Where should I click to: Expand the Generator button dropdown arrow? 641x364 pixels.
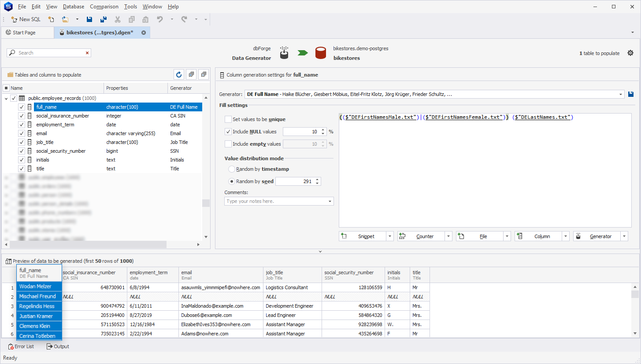[624, 236]
